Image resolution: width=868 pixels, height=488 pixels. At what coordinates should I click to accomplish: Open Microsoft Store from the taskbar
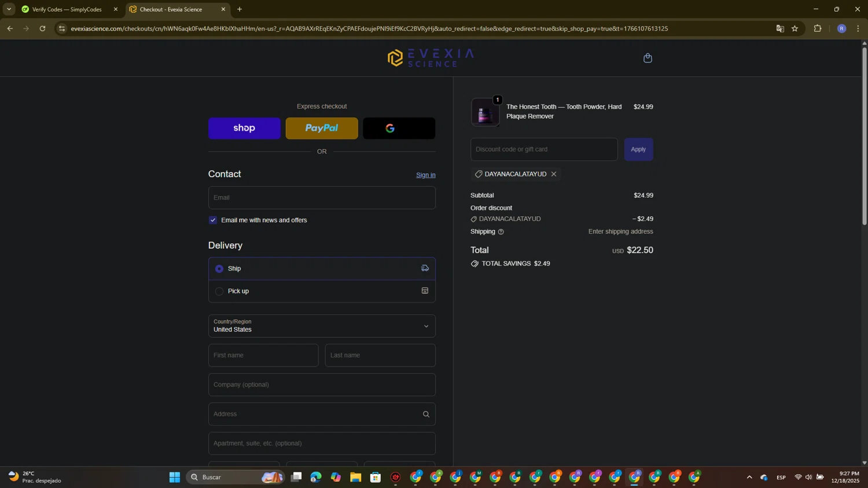376,477
